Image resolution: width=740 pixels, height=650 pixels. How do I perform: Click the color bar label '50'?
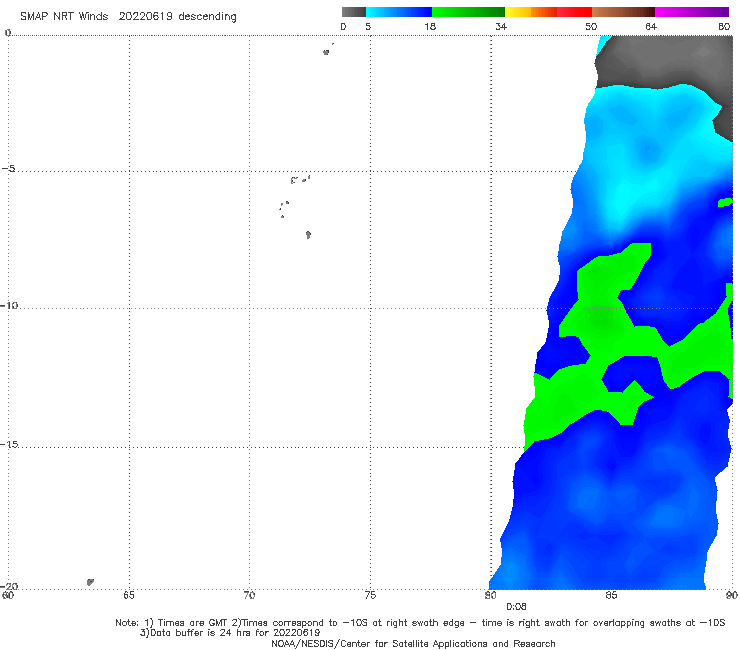click(591, 26)
